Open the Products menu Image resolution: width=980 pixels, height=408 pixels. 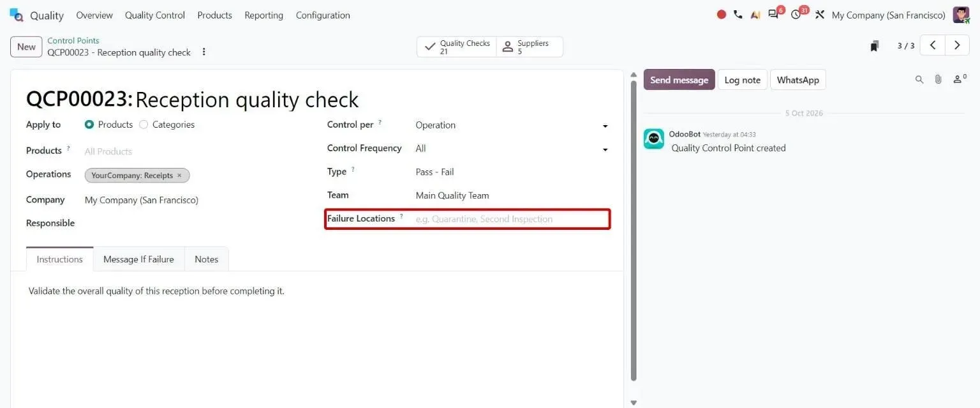click(x=214, y=15)
